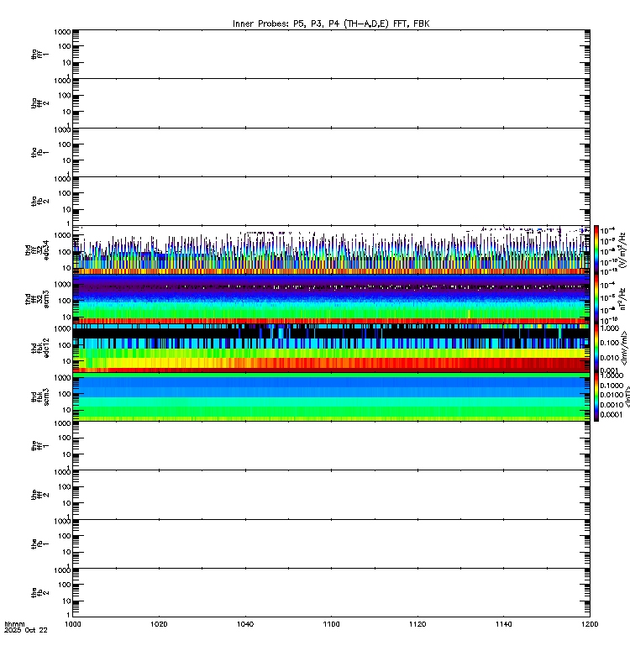Click the thd scm3 FFT spectrogram panel
Image resolution: width=630 pixels, height=672 pixels.
[331, 299]
